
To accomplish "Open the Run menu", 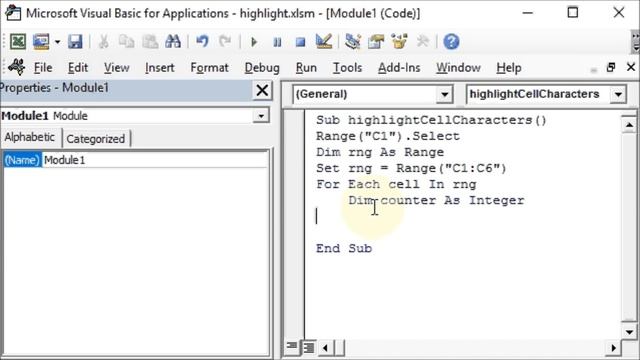I will pos(306,68).
